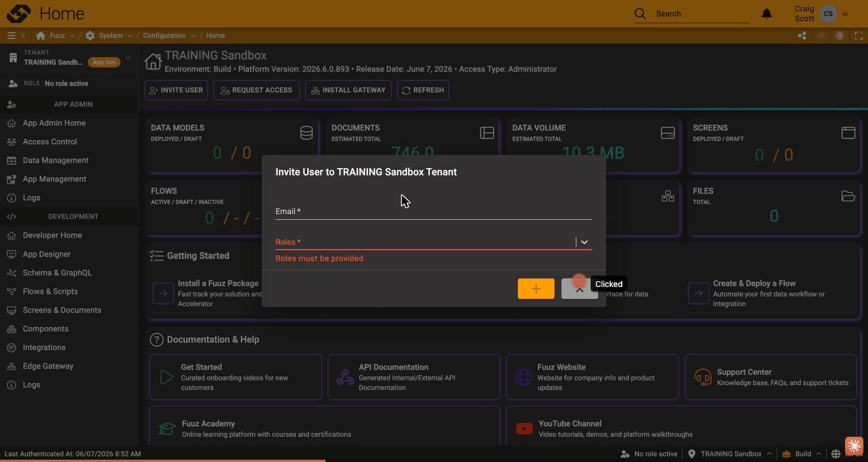Image resolution: width=868 pixels, height=462 pixels.
Task: Expand the user account chevron
Action: 844,14
